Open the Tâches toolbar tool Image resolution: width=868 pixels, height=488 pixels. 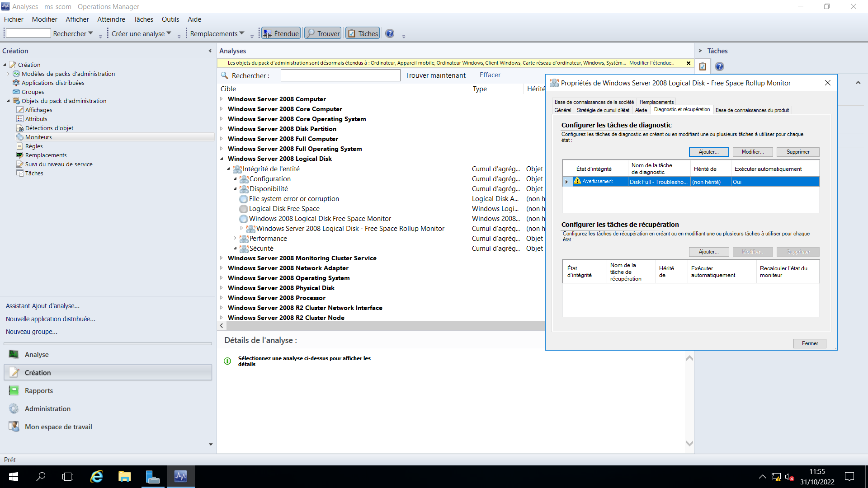pos(362,33)
